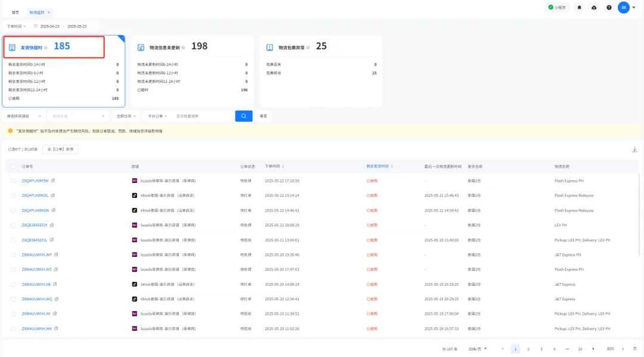Switch to the 首页 tab

(x=15, y=12)
